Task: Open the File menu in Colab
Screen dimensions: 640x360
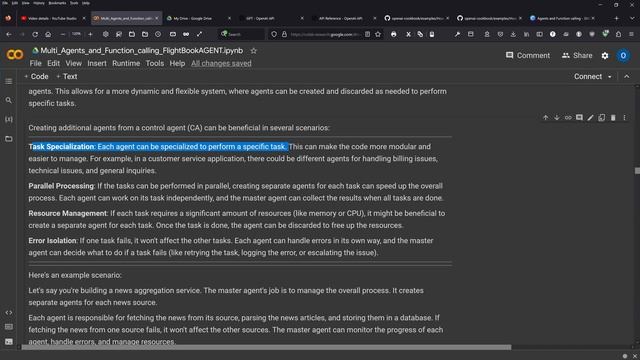Action: click(x=36, y=63)
